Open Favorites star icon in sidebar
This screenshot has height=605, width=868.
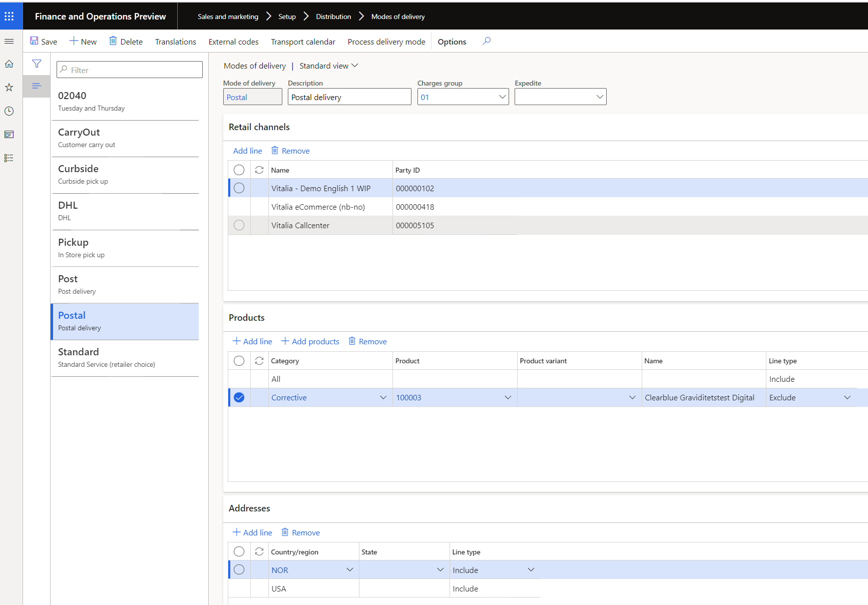coord(9,88)
